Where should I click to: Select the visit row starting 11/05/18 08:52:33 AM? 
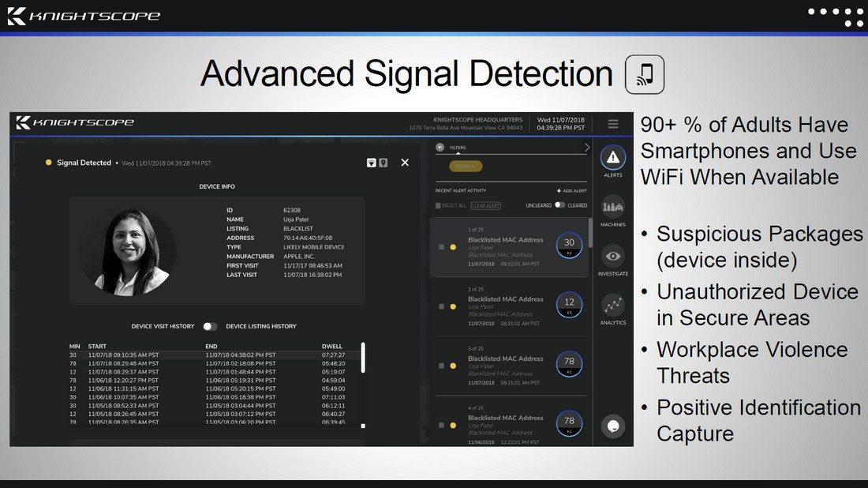(214, 406)
